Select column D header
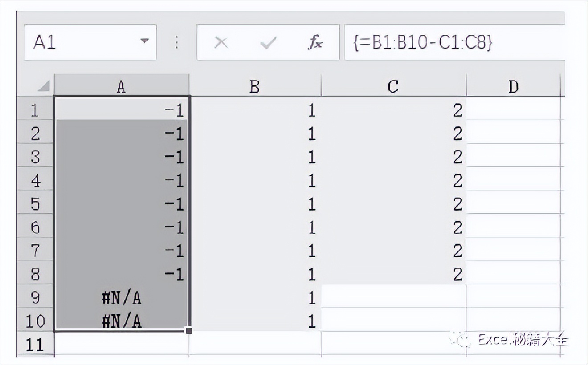The width and height of the screenshot is (588, 365). click(513, 86)
